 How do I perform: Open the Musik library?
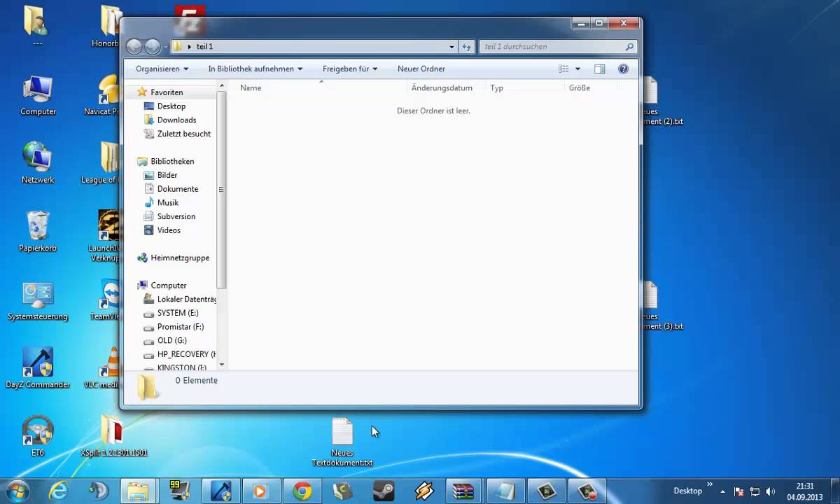167,202
